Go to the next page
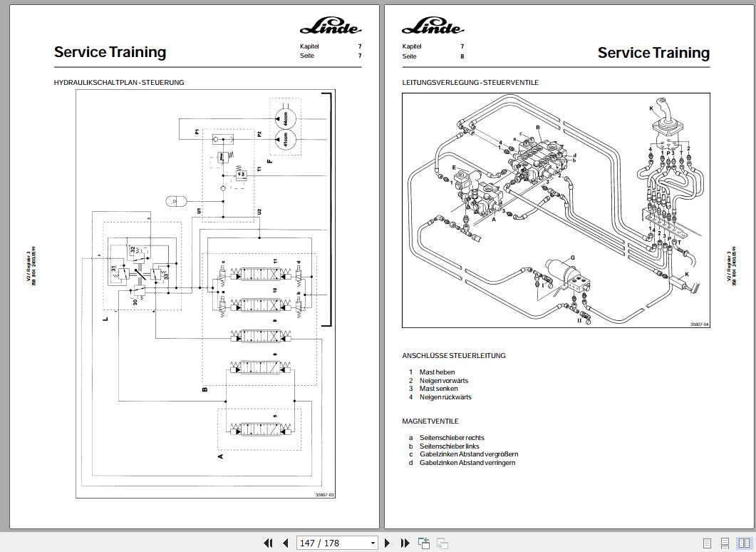This screenshot has width=756, height=552. (388, 543)
